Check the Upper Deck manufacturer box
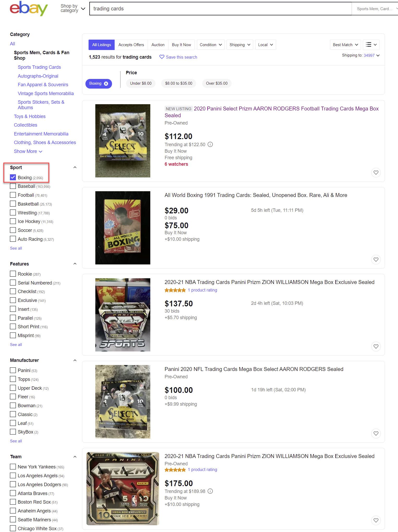The width and height of the screenshot is (398, 532). point(13,388)
